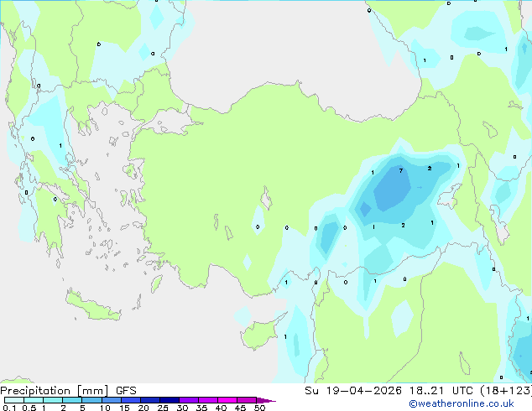Click the "0.1" legend scale label
This screenshot has width=532, height=411.
click(x=9, y=408)
